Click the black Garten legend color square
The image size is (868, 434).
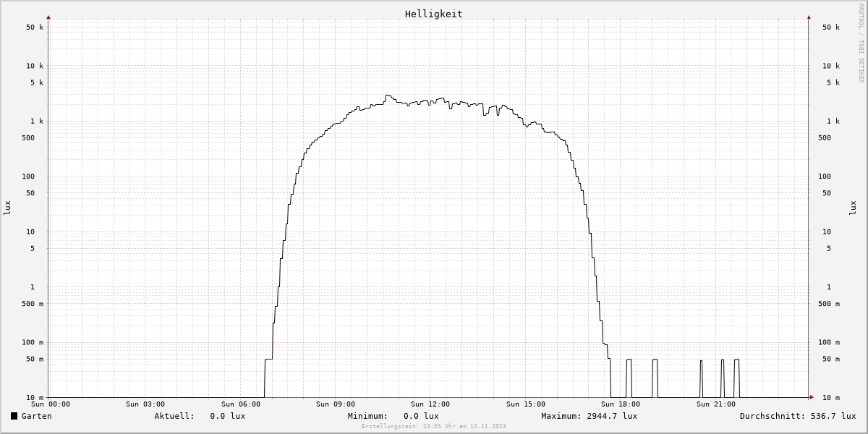pos(14,416)
